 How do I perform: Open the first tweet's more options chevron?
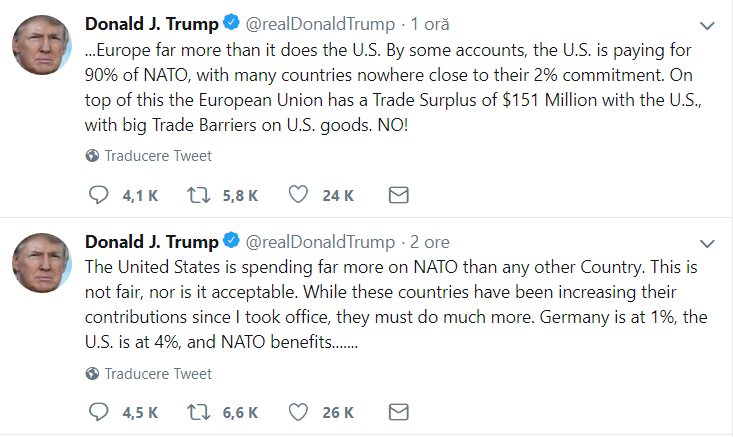(x=708, y=25)
